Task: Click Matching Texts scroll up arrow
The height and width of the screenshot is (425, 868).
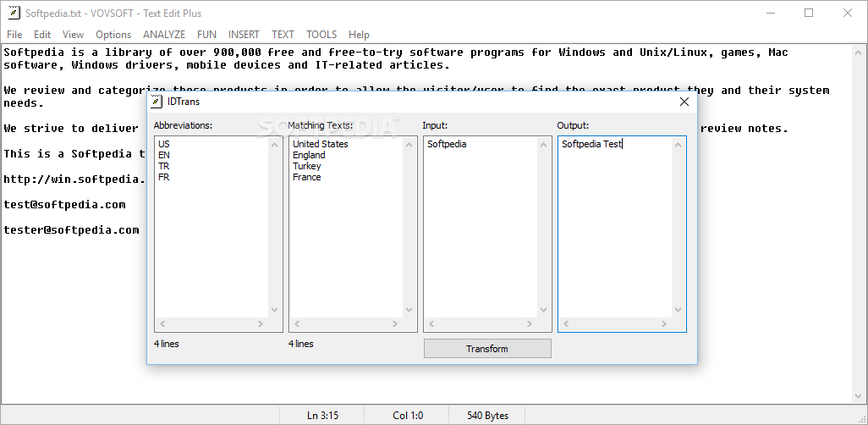Action: pyautogui.click(x=409, y=145)
